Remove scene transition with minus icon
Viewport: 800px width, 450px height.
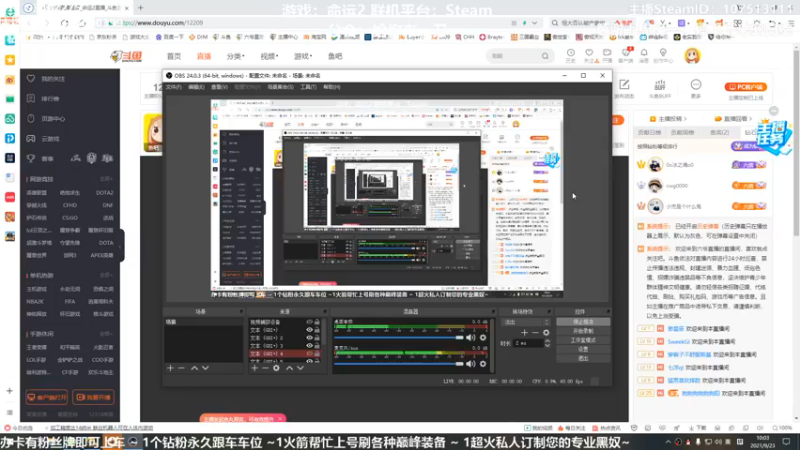[535, 333]
